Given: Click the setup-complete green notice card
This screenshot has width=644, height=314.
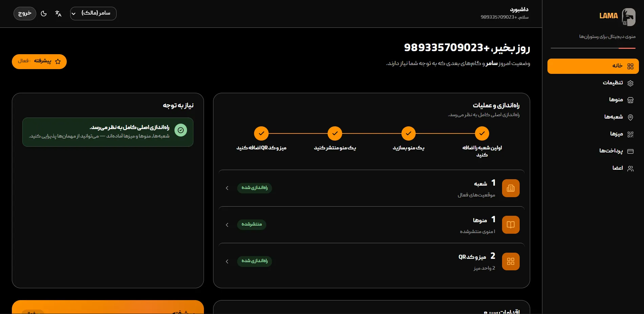Looking at the screenshot, I should [x=108, y=132].
